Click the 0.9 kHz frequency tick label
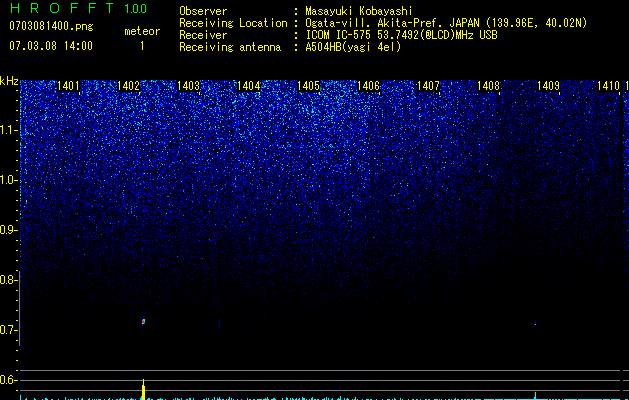Screen dimensions: 629x400 pos(7,230)
